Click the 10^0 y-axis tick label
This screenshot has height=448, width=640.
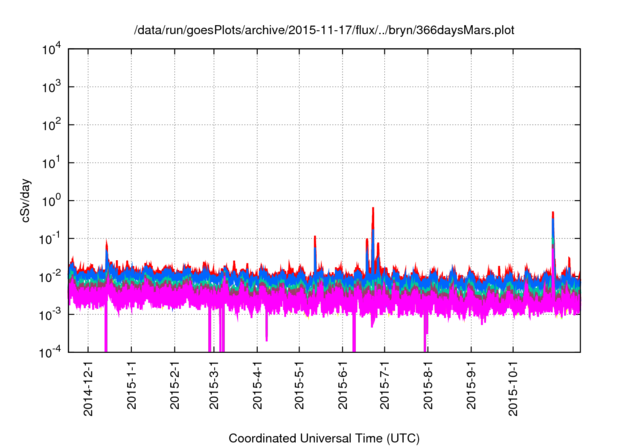[52, 201]
